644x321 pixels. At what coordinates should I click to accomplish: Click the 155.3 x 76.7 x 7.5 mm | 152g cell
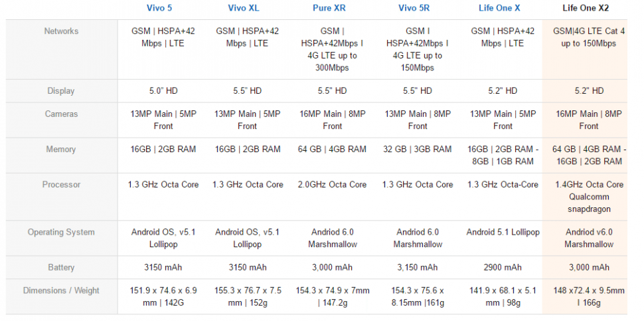point(247,297)
